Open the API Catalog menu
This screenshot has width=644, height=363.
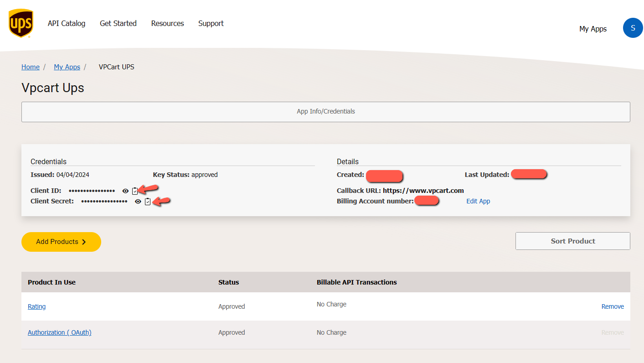point(67,23)
